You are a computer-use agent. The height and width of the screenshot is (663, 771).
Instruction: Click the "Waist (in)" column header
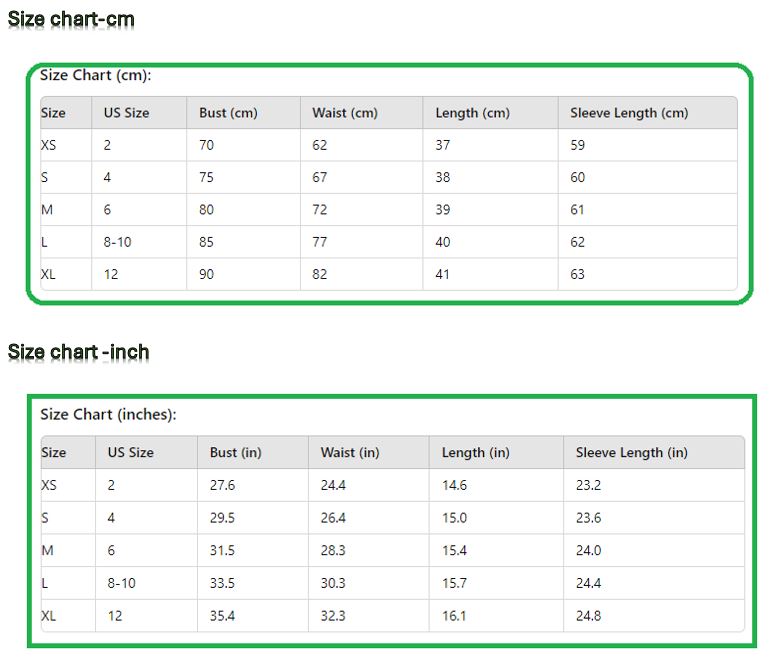pos(350,452)
